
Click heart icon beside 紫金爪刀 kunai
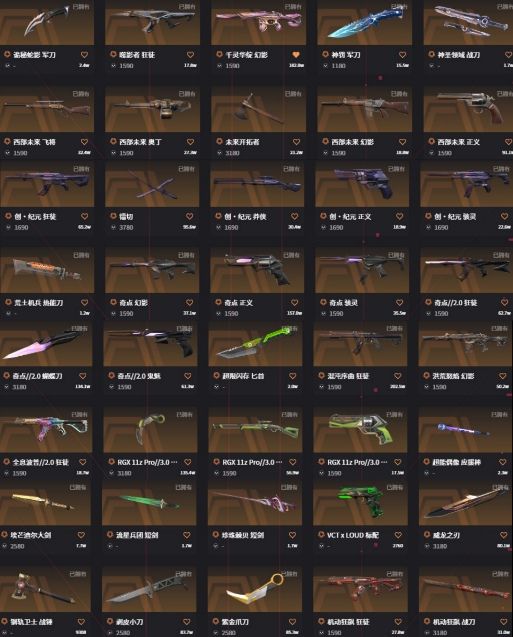[x=292, y=622]
